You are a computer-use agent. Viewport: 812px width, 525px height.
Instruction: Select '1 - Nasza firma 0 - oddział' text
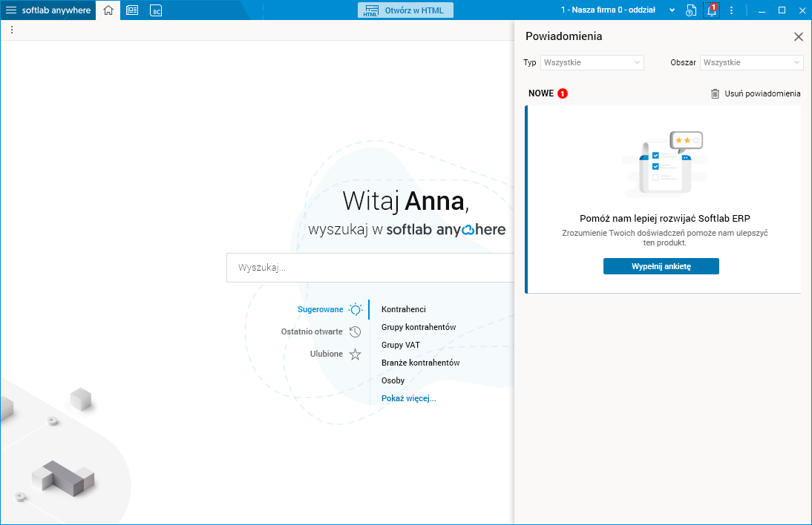(x=608, y=10)
